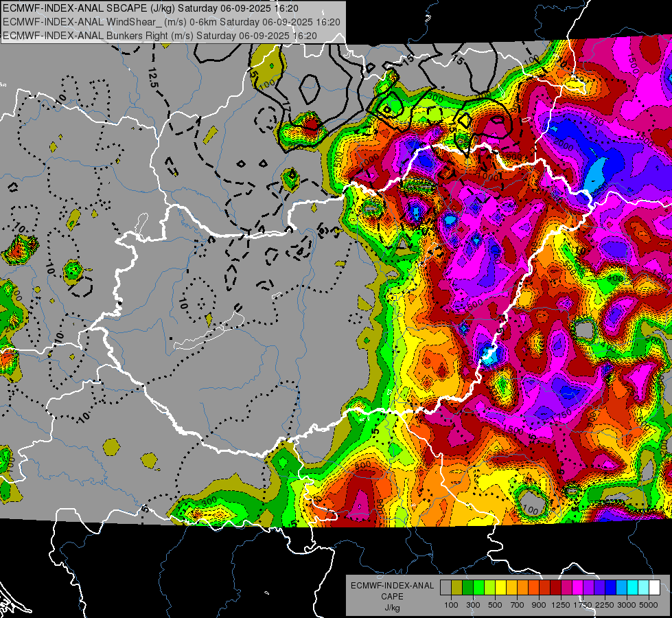This screenshot has height=618, width=672.
Task: Click the 1750 legend tick value
Action: (x=583, y=605)
